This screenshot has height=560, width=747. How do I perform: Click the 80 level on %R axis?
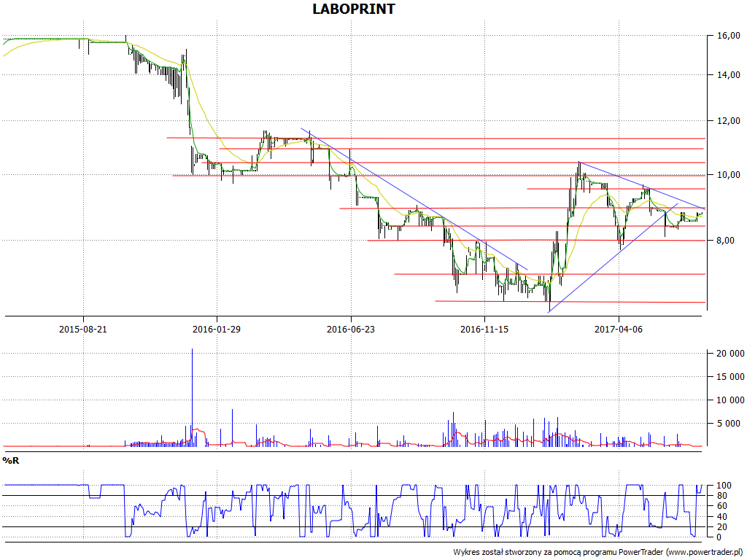pyautogui.click(x=723, y=496)
